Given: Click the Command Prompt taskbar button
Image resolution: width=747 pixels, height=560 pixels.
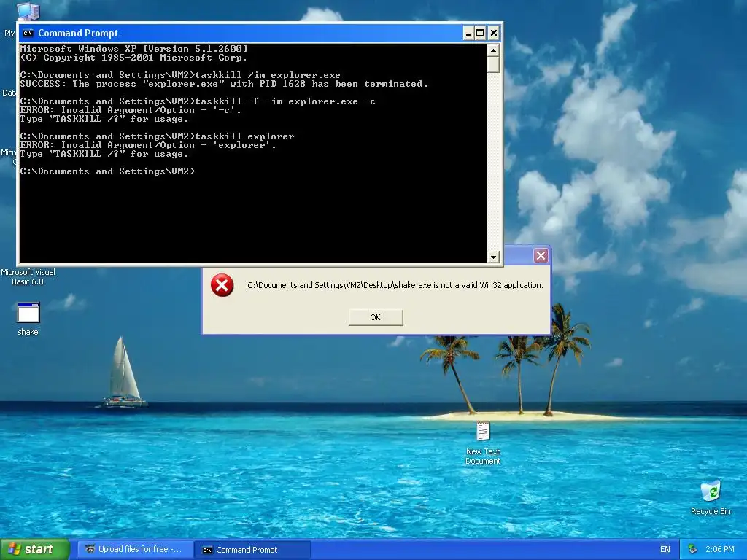Looking at the screenshot, I should (x=253, y=550).
